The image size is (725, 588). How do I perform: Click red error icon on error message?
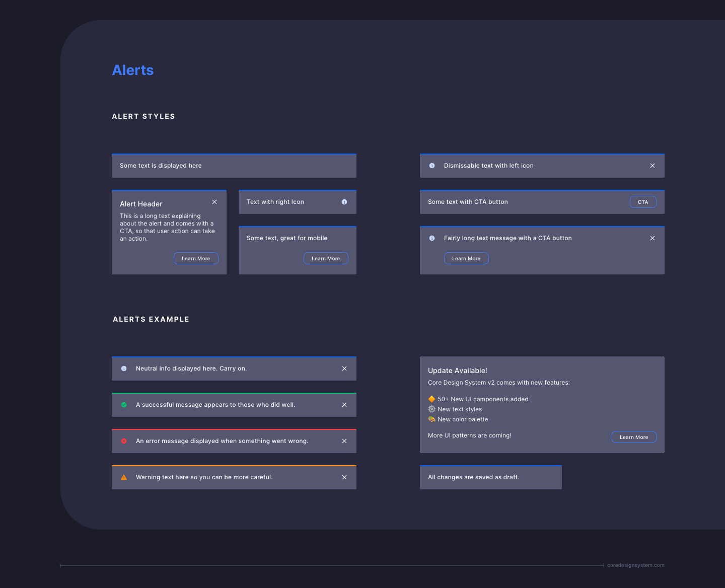coord(124,441)
